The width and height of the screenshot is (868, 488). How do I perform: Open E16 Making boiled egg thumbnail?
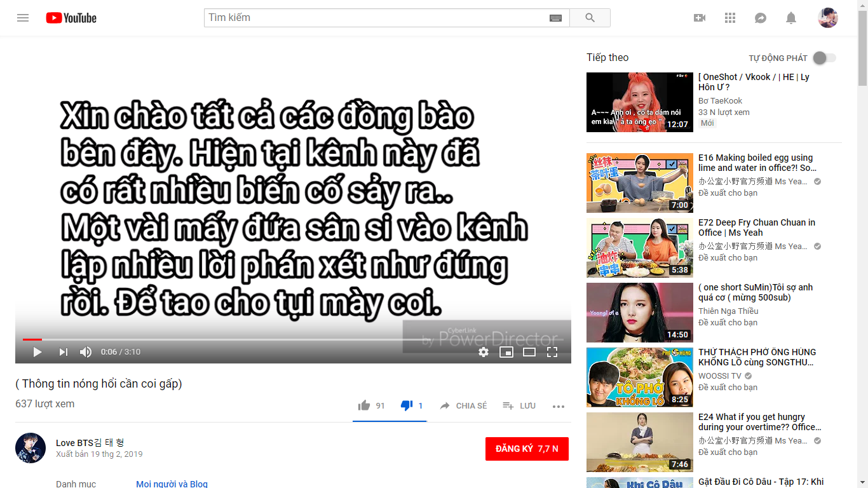tap(640, 183)
